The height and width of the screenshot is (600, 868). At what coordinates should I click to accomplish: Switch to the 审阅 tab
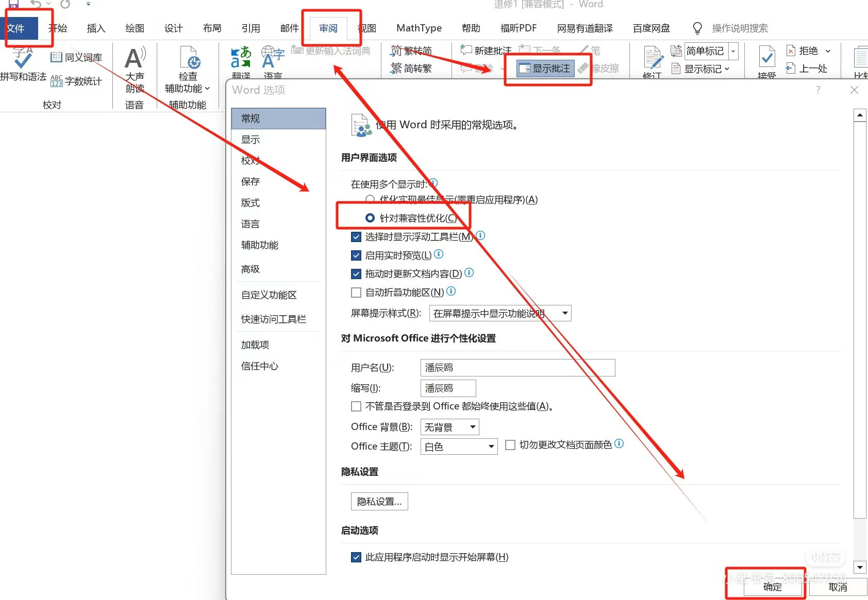[x=328, y=28]
